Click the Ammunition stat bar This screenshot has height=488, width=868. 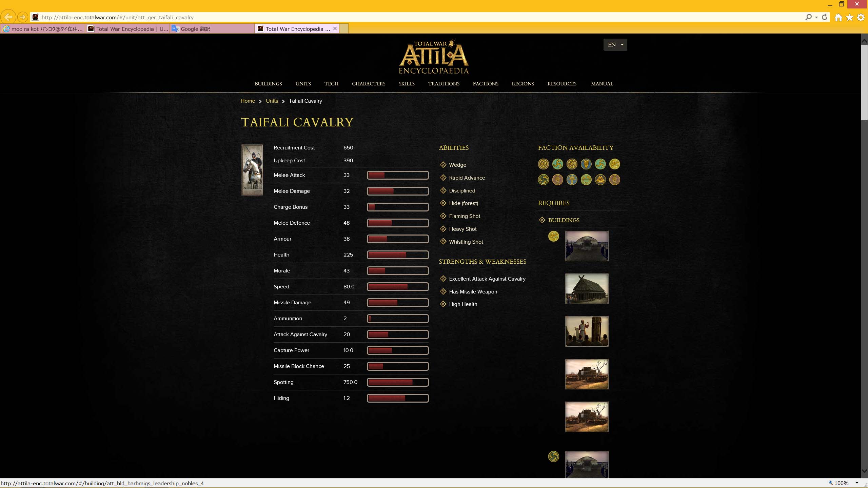[x=398, y=319]
